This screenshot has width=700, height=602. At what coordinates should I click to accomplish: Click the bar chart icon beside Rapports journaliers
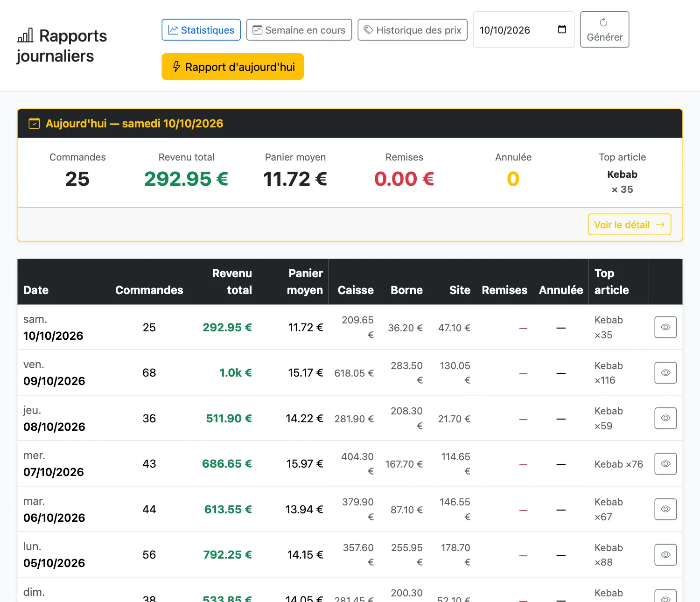click(25, 35)
